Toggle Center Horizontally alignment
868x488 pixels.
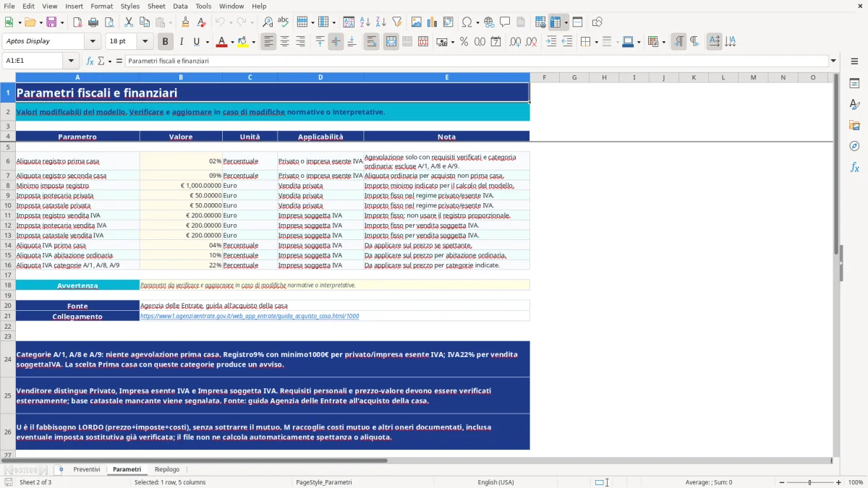click(x=284, y=42)
